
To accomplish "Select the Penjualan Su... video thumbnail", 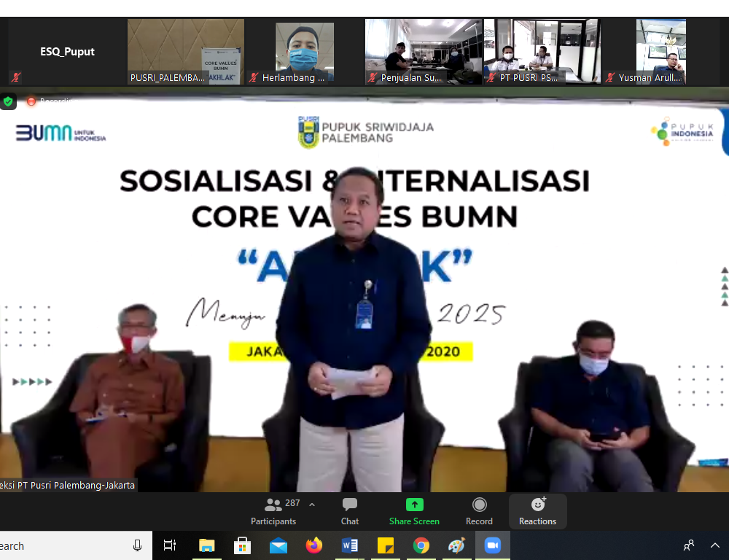I will tap(423, 51).
